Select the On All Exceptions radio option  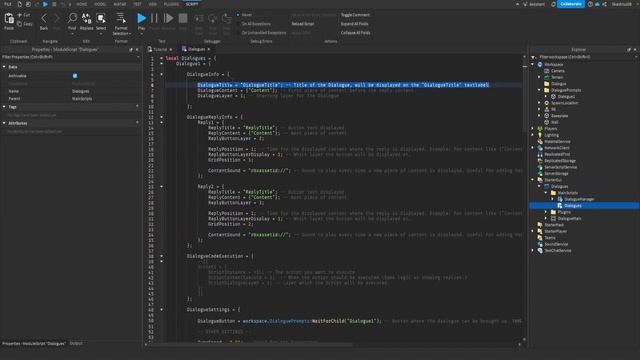pos(238,24)
